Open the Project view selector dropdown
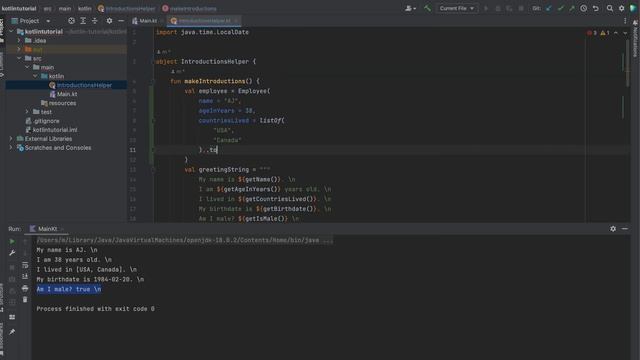640x360 pixels. tap(31, 21)
